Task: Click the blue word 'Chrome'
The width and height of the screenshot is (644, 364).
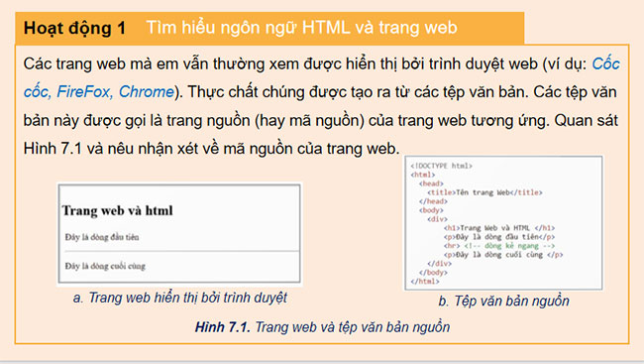Action: tap(147, 91)
